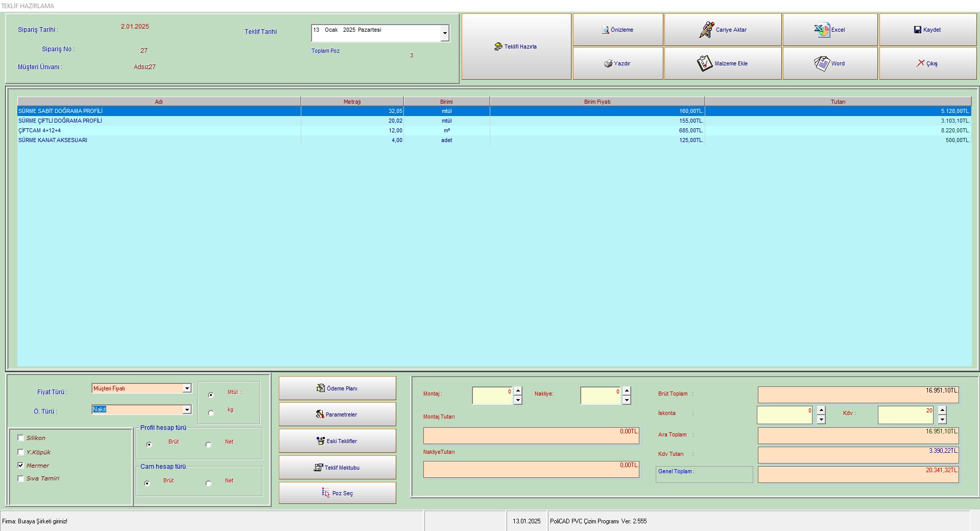Click the Cariye Aktar pen icon
This screenshot has width=980, height=531.
[x=706, y=30]
